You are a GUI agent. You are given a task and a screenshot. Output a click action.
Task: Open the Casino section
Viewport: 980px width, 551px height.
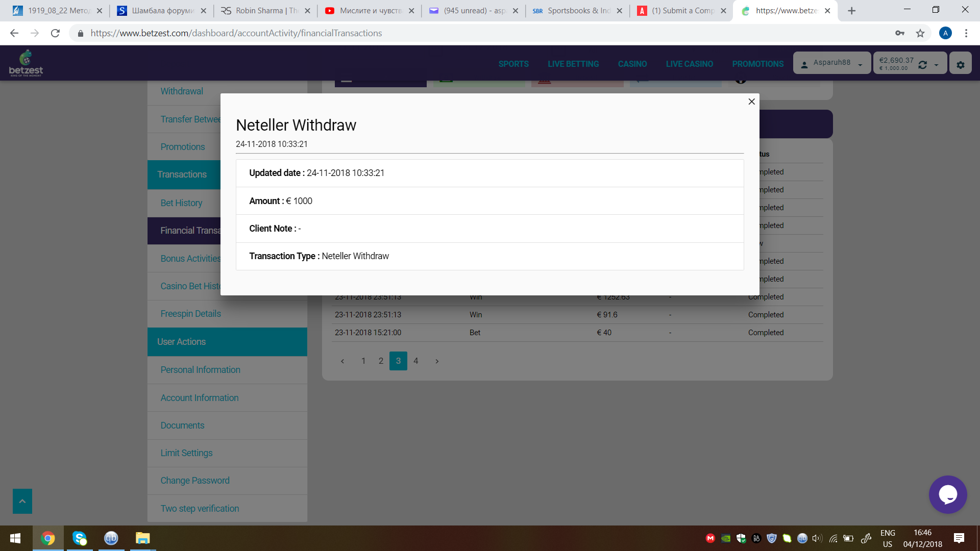point(632,64)
